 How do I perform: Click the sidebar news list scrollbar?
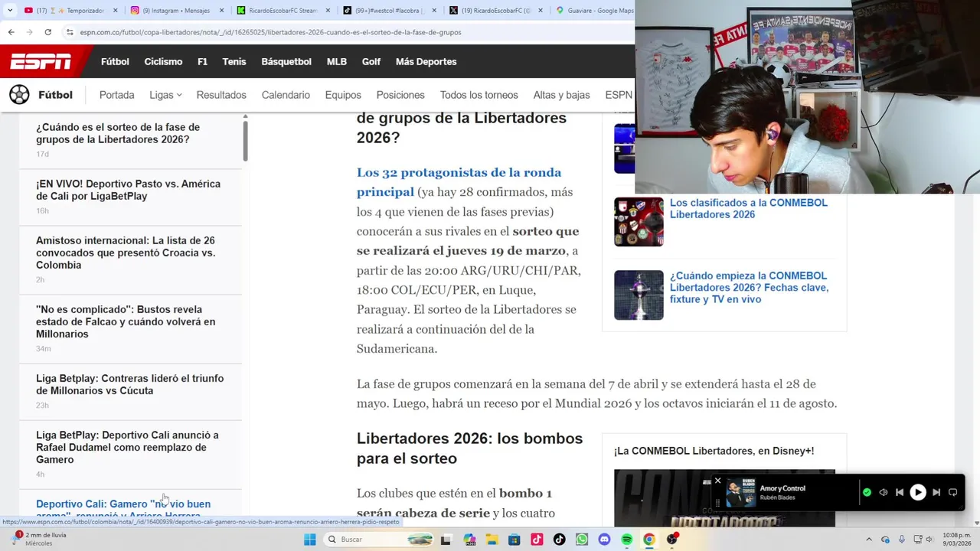click(246, 140)
